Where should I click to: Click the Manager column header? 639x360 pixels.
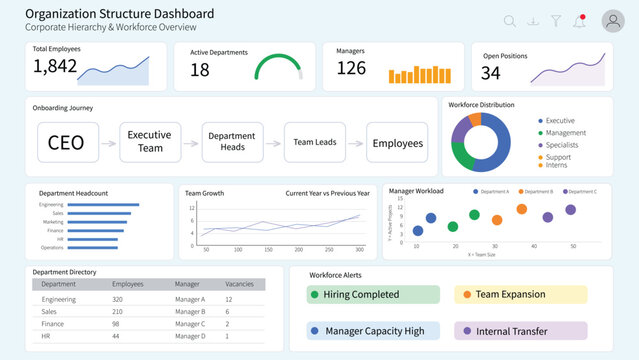click(187, 284)
